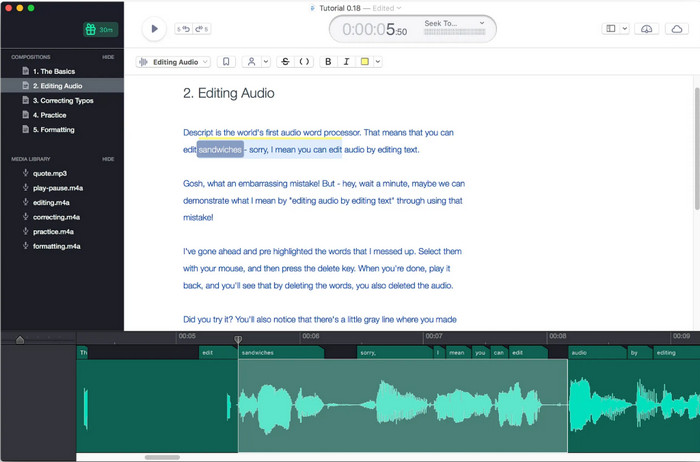Select composition 2. Editing Audio
Viewport: 700px width, 462px height.
[62, 86]
